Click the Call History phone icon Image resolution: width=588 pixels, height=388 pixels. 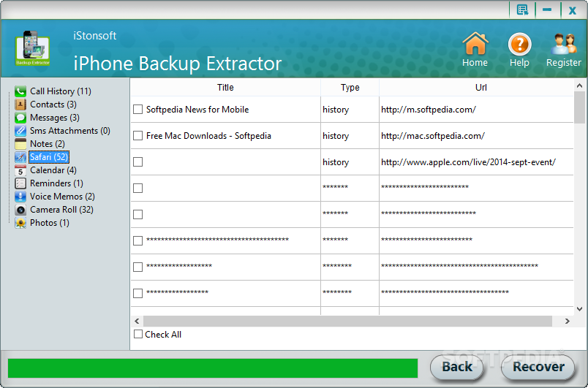(20, 91)
